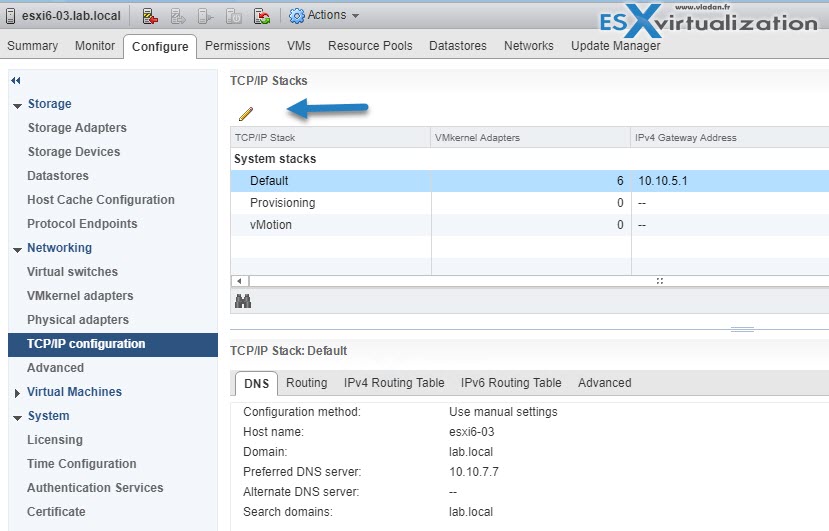Open the IPv4 Routing Table tab

(394, 383)
